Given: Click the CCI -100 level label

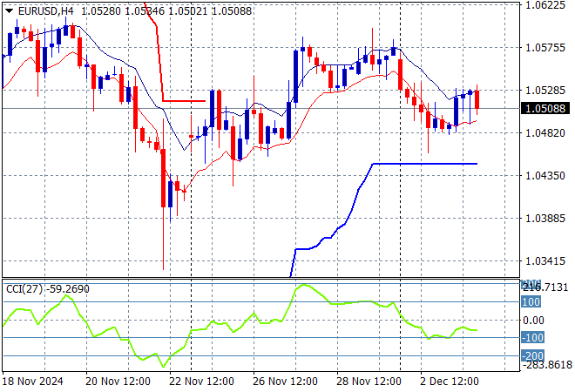Looking at the screenshot, I should click(x=531, y=338).
